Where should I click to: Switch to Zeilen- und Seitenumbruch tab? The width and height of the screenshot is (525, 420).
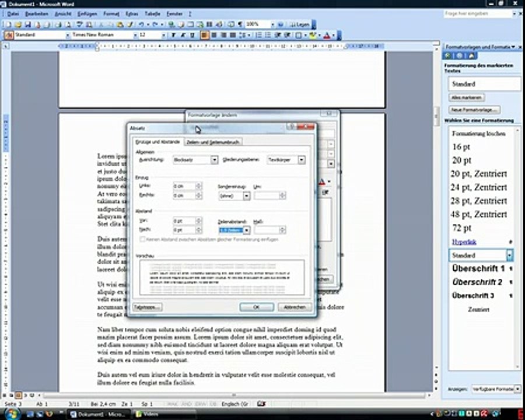[x=212, y=142]
